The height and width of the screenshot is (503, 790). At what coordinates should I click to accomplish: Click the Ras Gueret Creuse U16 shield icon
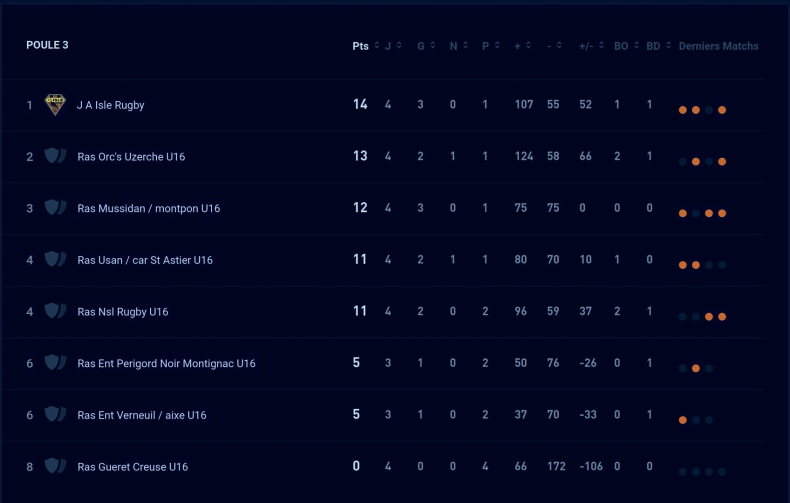pos(55,466)
